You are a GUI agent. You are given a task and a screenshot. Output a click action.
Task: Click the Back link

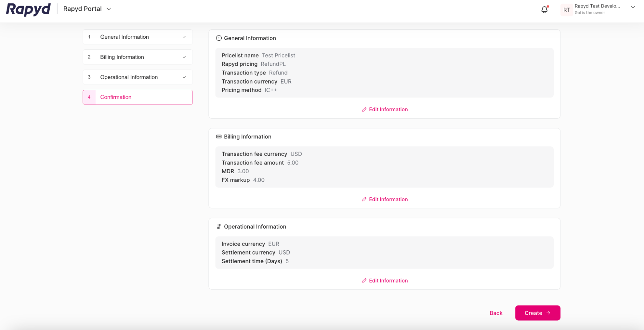(496, 313)
